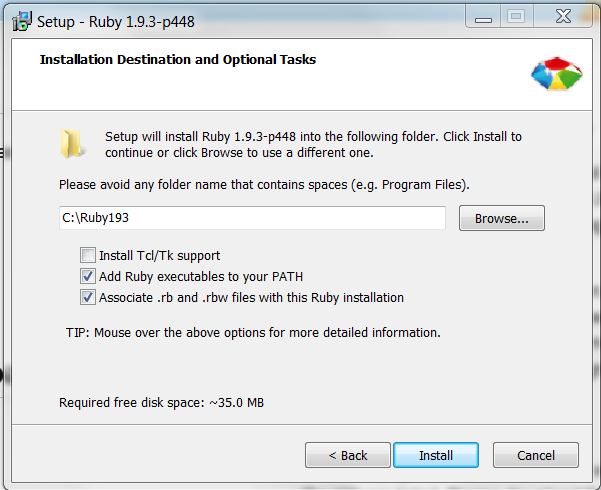Focus the C:\Ruby193 destination path field
This screenshot has width=601, height=490.
coord(252,218)
